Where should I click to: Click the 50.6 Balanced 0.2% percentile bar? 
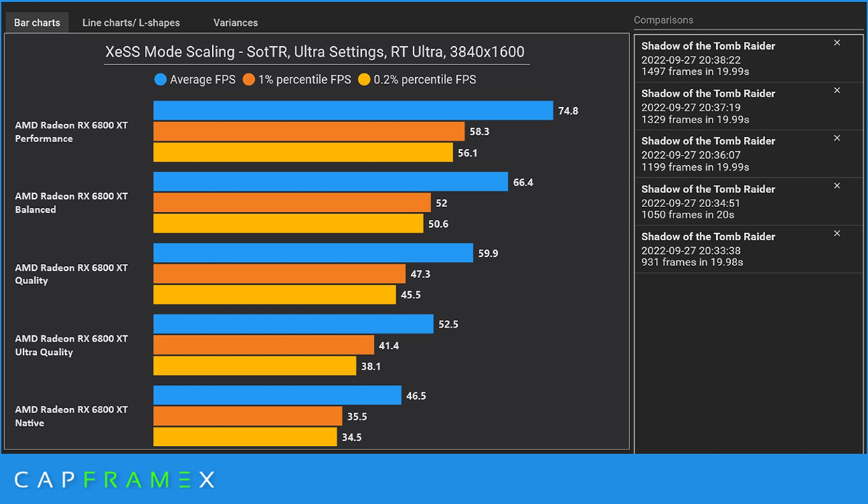pos(288,224)
